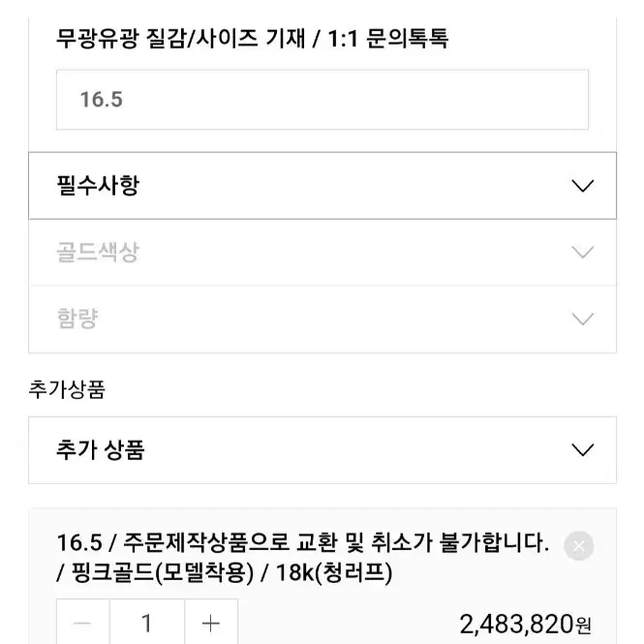Expand the 추가 상품 dropdown

coord(322,450)
